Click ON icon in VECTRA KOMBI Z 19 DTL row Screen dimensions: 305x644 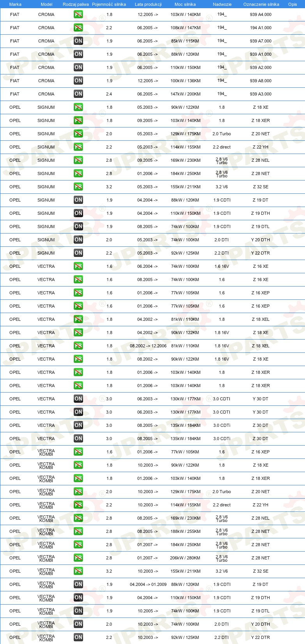pos(78,611)
